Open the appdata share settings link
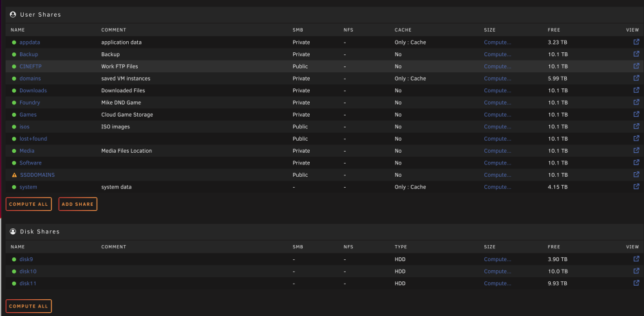The width and height of the screenshot is (644, 316). tap(30, 43)
